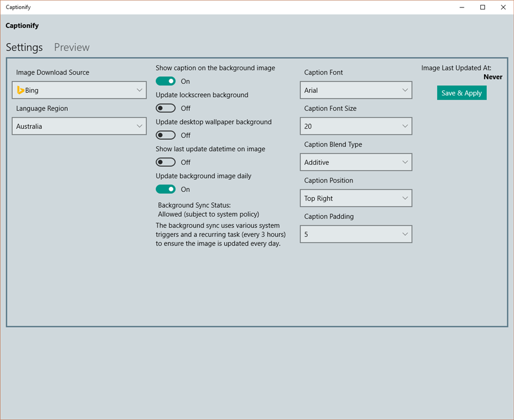This screenshot has height=420, width=514.
Task: Enable show last update datetime on image
Action: pyautogui.click(x=165, y=162)
